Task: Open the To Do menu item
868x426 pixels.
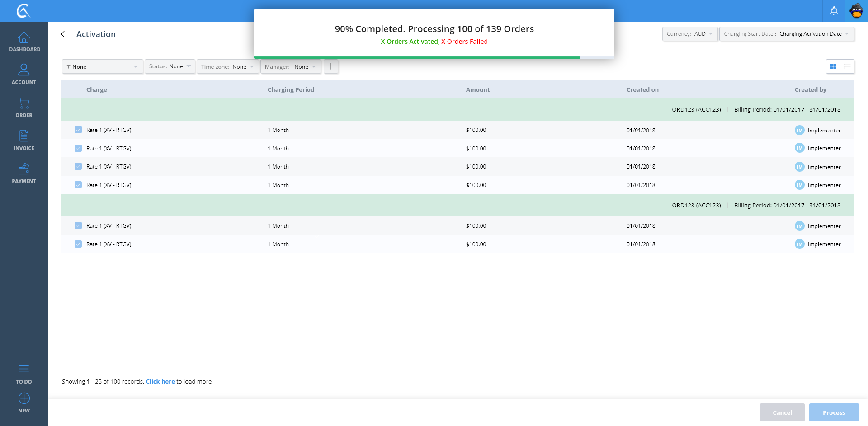Action: coord(24,374)
